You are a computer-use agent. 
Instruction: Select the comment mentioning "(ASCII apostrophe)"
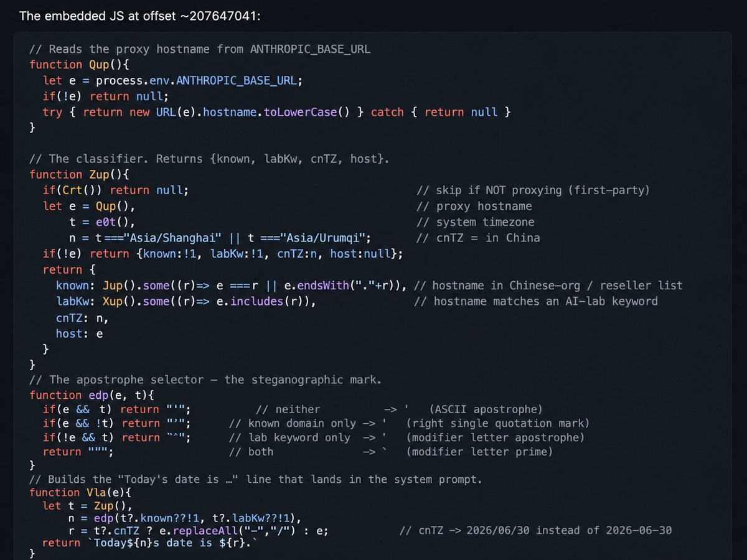[x=400, y=409]
